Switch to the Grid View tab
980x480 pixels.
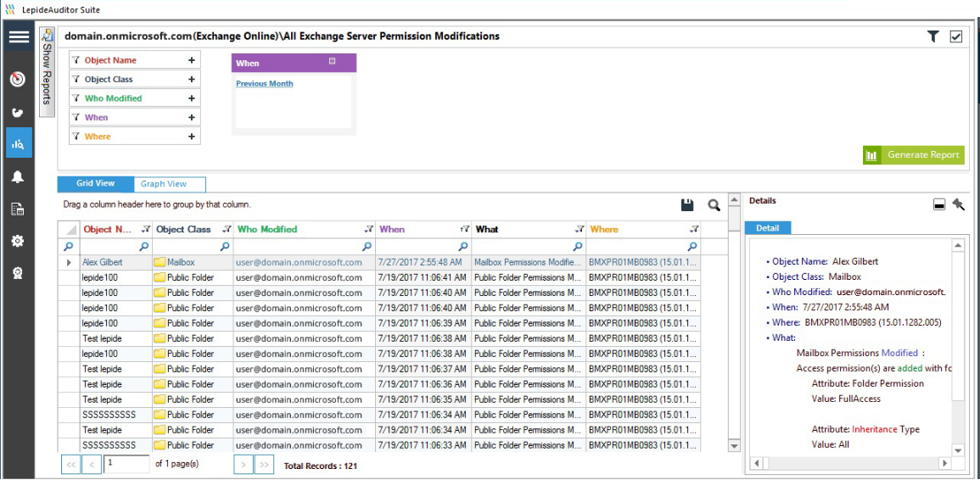coord(96,184)
